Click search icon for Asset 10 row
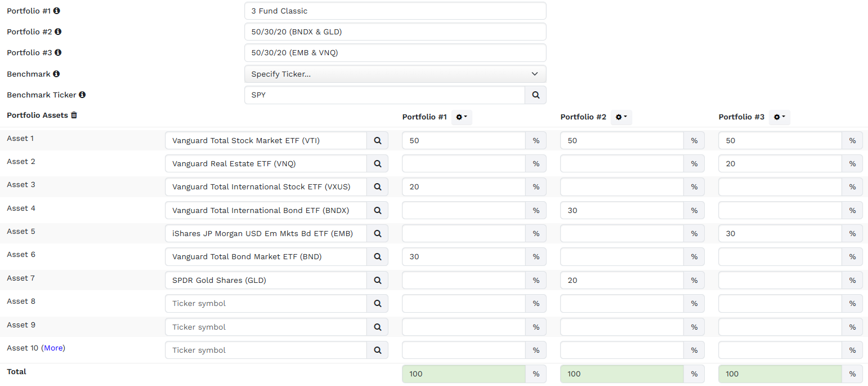Image resolution: width=868 pixels, height=386 pixels. [x=378, y=350]
